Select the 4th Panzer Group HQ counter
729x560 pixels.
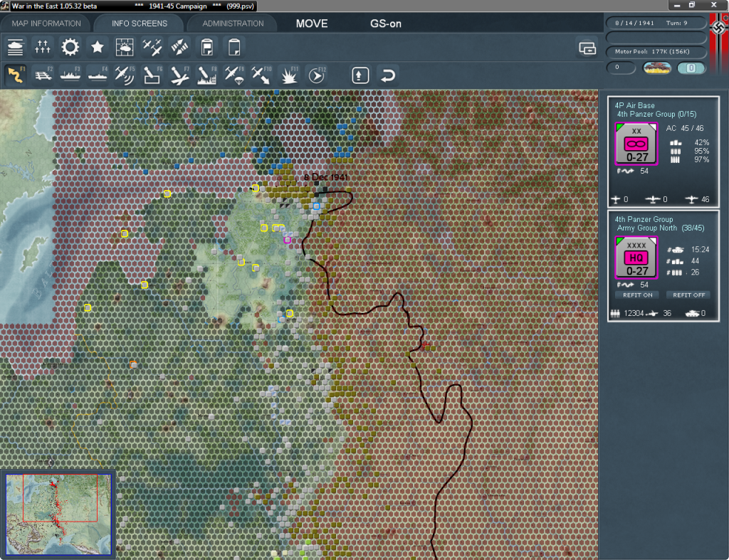(636, 258)
